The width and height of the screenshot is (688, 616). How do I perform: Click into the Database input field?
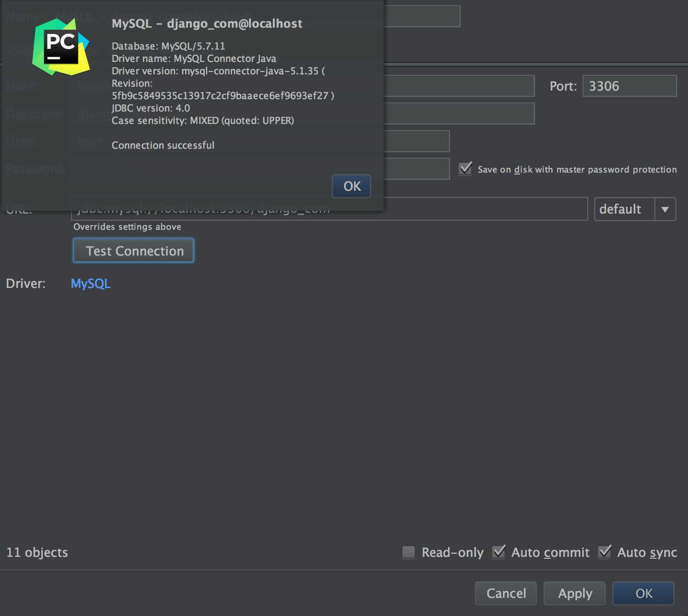pos(459,113)
